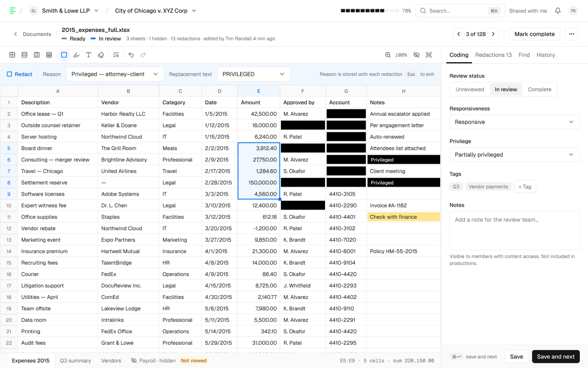The width and height of the screenshot is (588, 368).
Task: Switch to the History tab
Action: (546, 55)
